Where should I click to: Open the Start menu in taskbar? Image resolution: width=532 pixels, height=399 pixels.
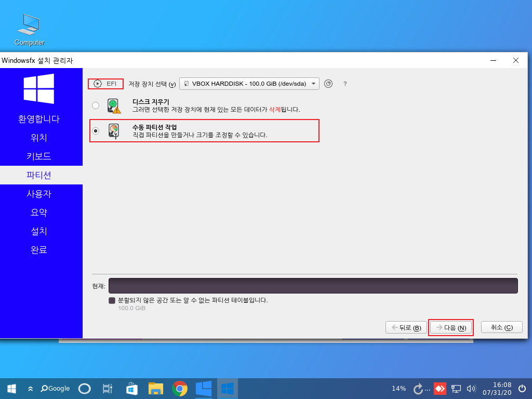(x=12, y=389)
